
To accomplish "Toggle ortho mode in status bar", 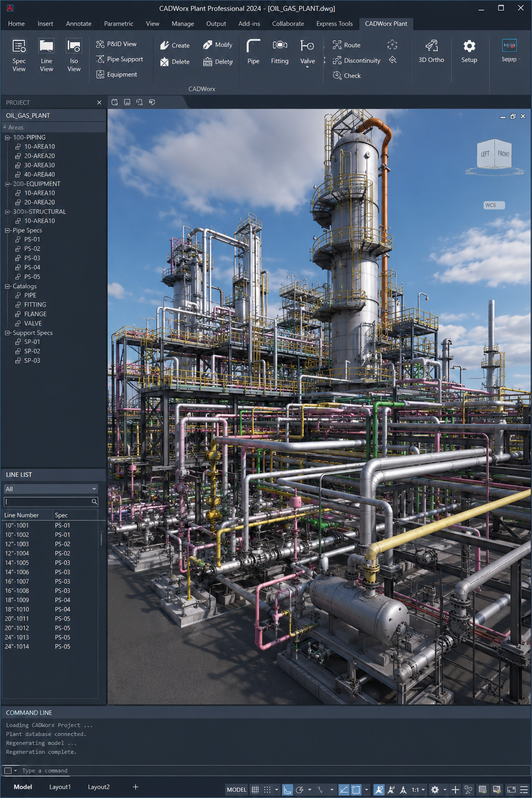I will 287,790.
